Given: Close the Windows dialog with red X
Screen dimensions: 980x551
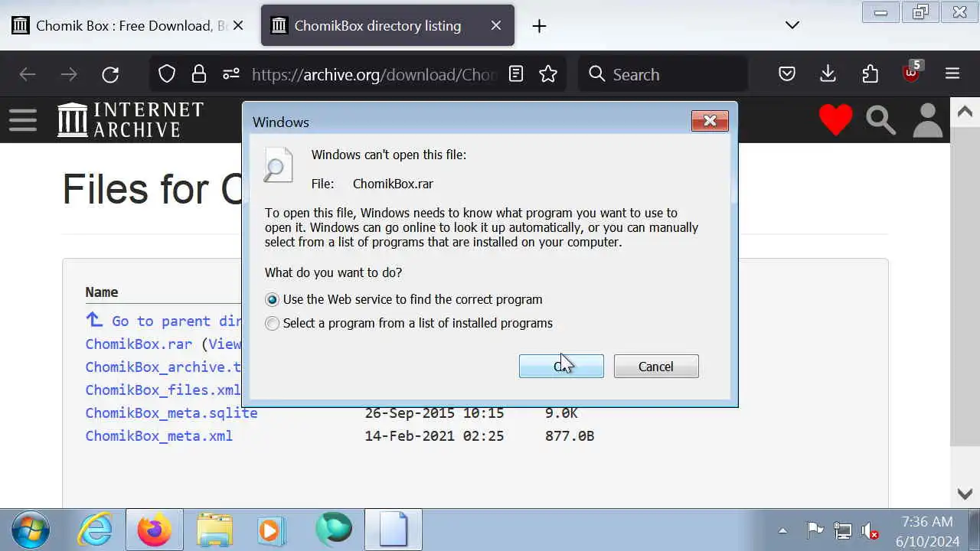Looking at the screenshot, I should (710, 121).
